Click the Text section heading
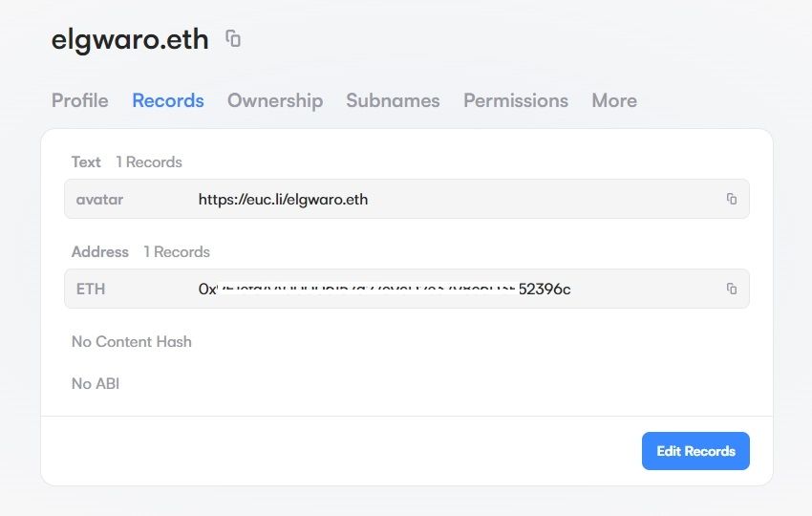This screenshot has height=516, width=812. pyautogui.click(x=86, y=162)
